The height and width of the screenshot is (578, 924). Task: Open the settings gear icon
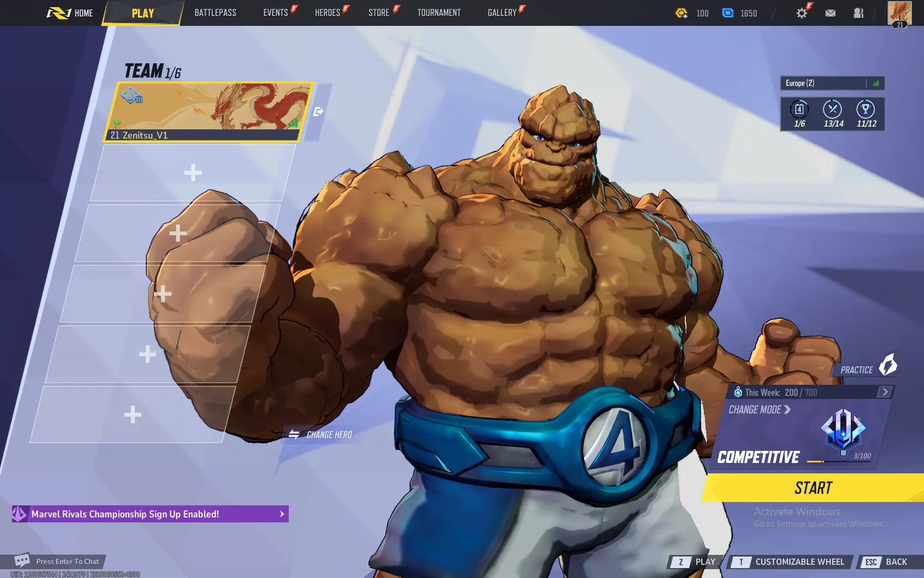[x=801, y=13]
